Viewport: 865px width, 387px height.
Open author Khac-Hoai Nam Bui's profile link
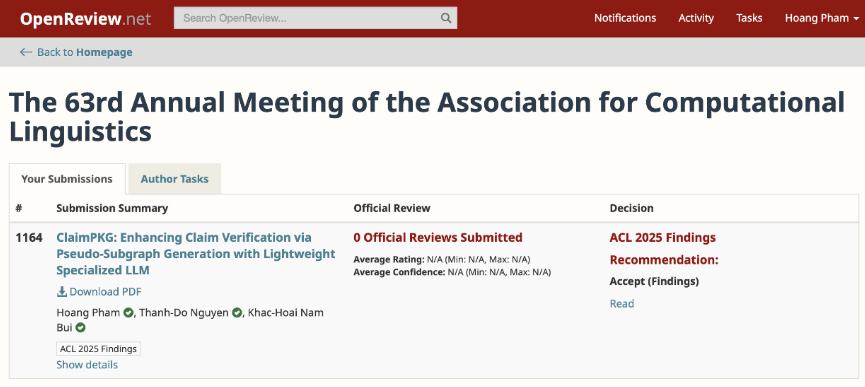click(x=190, y=320)
